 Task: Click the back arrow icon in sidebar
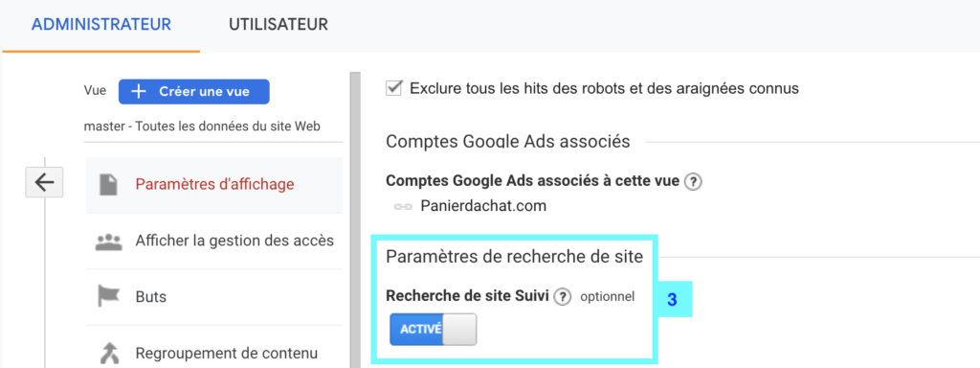[44, 182]
